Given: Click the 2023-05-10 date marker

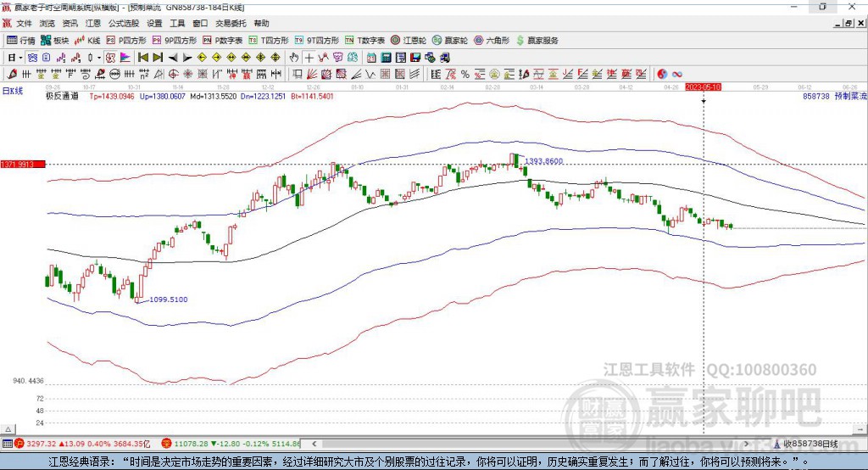Looking at the screenshot, I should (x=703, y=87).
